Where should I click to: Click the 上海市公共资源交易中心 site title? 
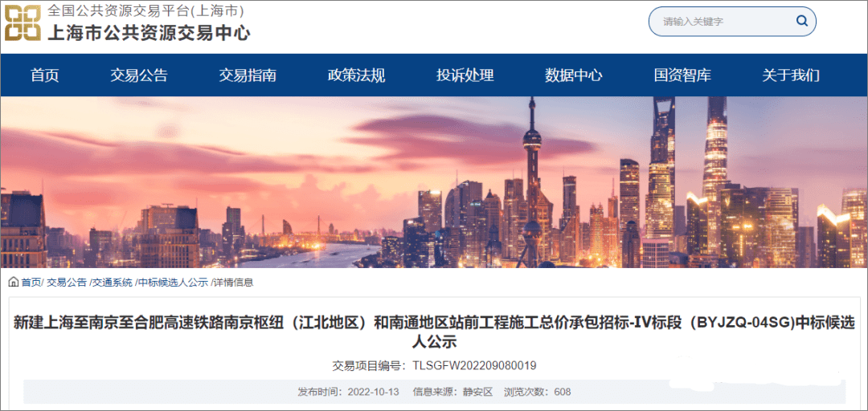(x=149, y=33)
